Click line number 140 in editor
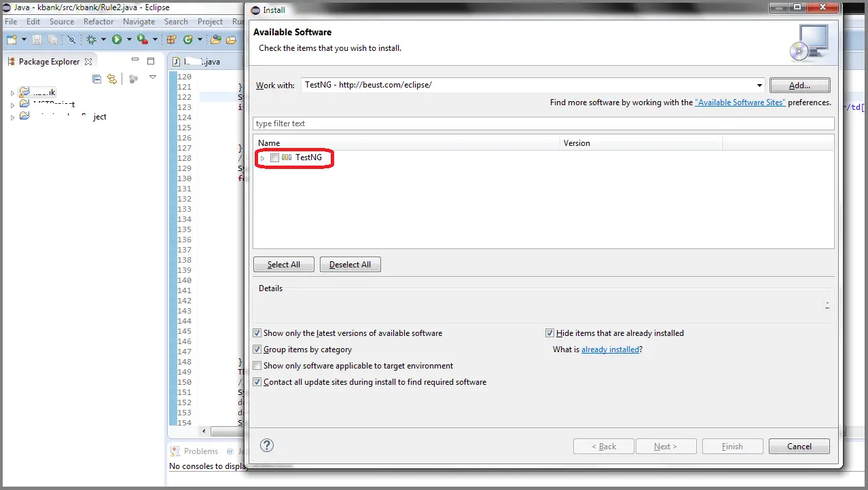The image size is (868, 490). (184, 280)
